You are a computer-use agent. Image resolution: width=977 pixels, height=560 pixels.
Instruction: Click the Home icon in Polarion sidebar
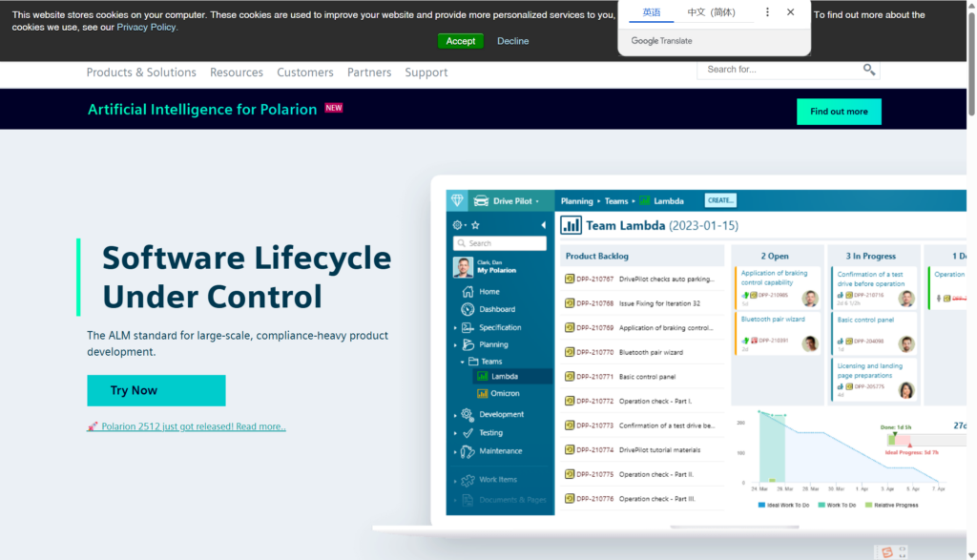(468, 292)
